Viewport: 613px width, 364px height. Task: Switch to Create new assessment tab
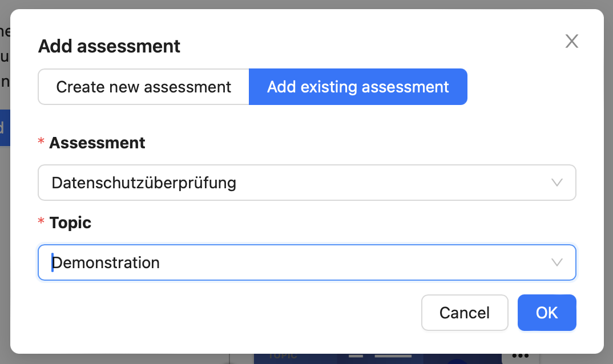coord(143,87)
